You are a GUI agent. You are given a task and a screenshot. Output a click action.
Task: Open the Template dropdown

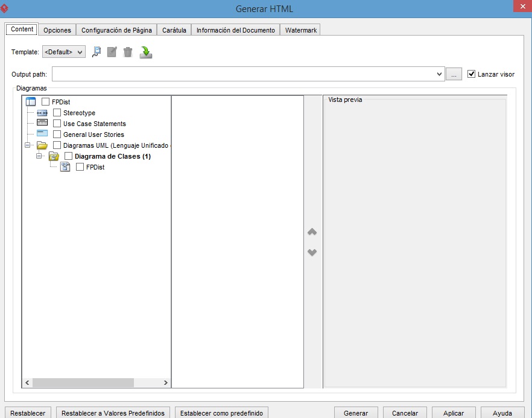pyautogui.click(x=64, y=52)
